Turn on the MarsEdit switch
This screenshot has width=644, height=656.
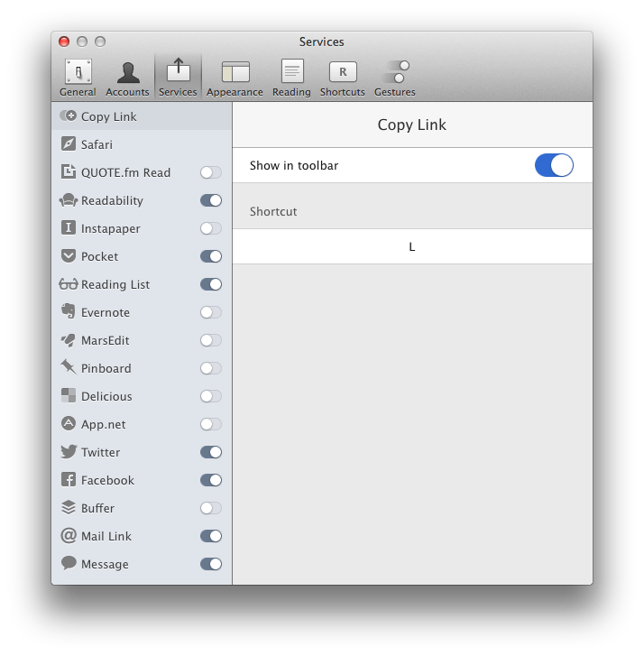point(211,340)
